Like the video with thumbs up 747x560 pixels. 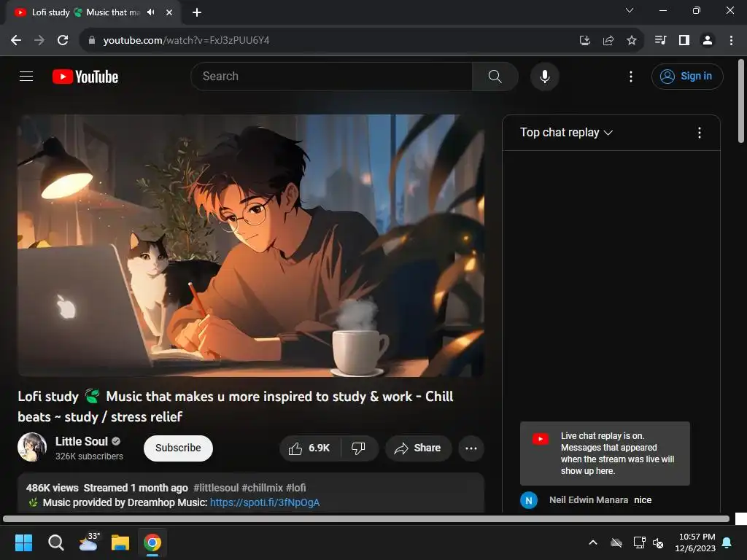[309, 448]
